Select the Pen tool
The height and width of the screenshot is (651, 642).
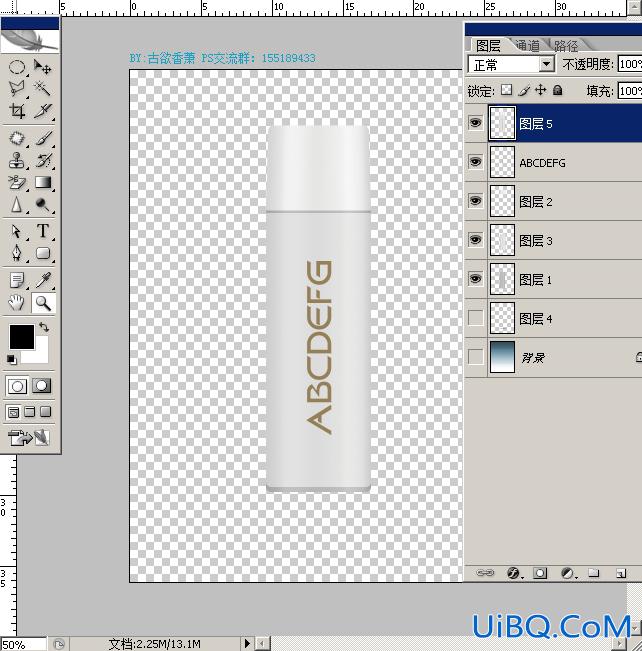tap(17, 253)
